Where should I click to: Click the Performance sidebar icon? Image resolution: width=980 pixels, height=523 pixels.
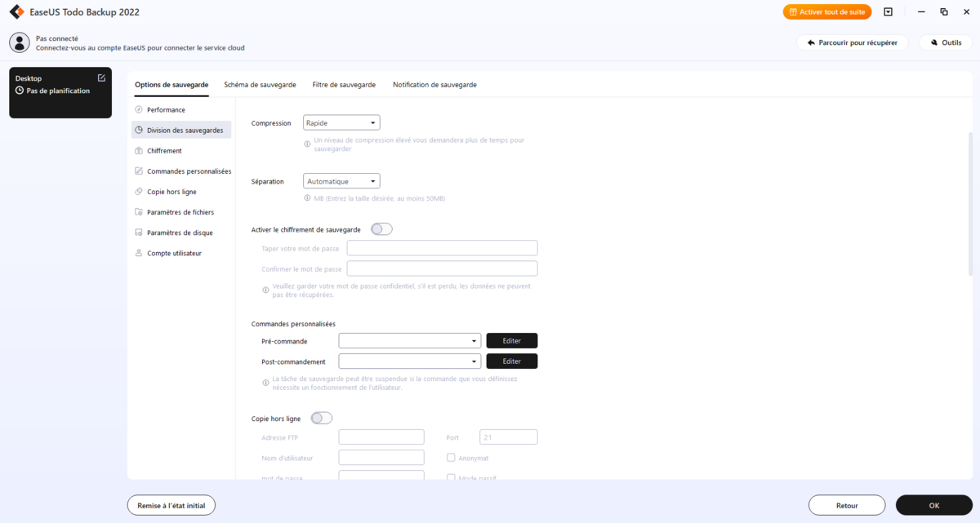point(139,109)
